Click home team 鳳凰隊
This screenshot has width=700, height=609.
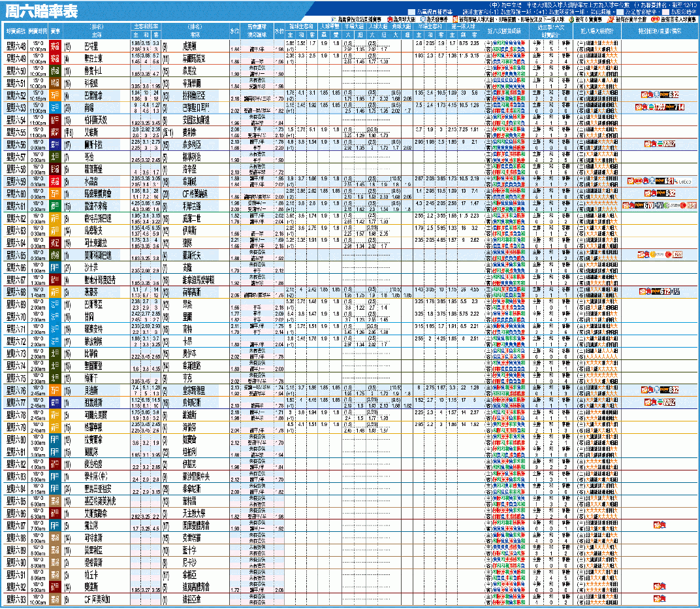tap(91, 452)
